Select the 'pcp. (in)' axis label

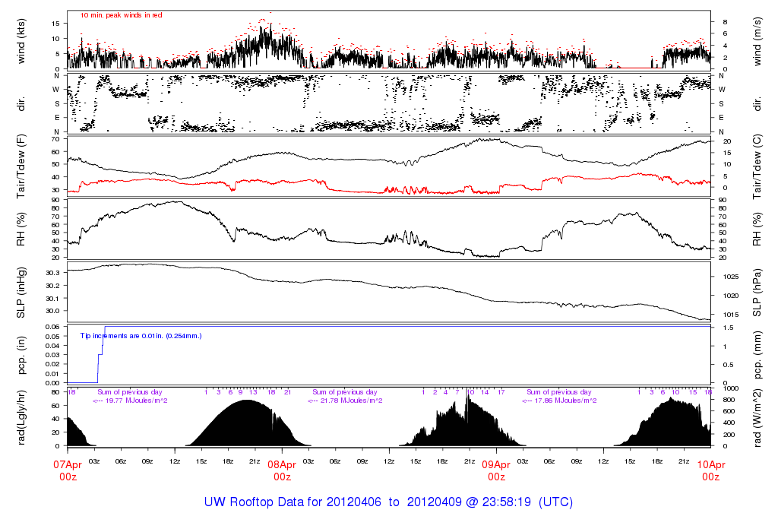pos(21,353)
